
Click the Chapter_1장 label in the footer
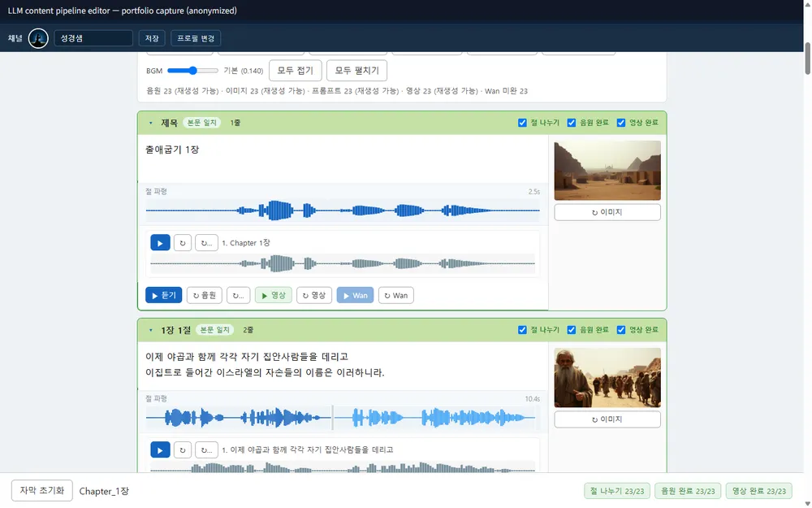click(104, 492)
